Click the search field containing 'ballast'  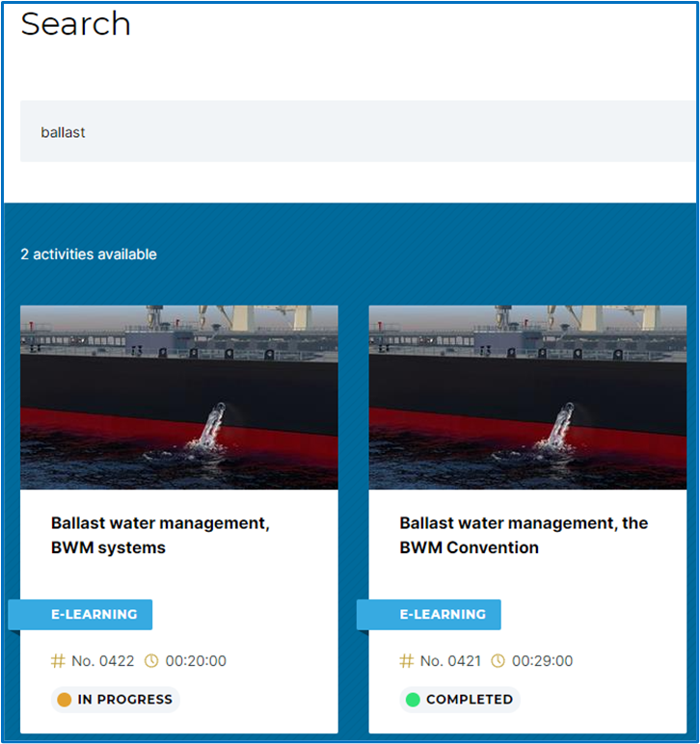pos(358,131)
